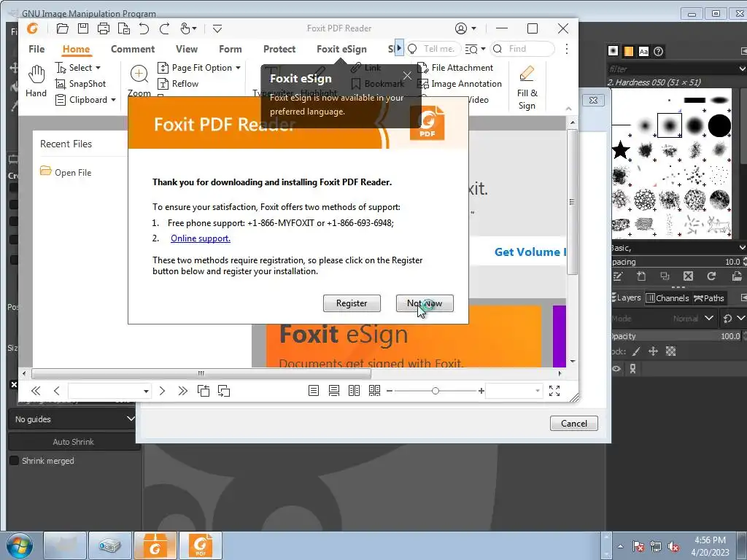This screenshot has width=747, height=560.
Task: Adjust the page zoom slider handle
Action: 435,391
